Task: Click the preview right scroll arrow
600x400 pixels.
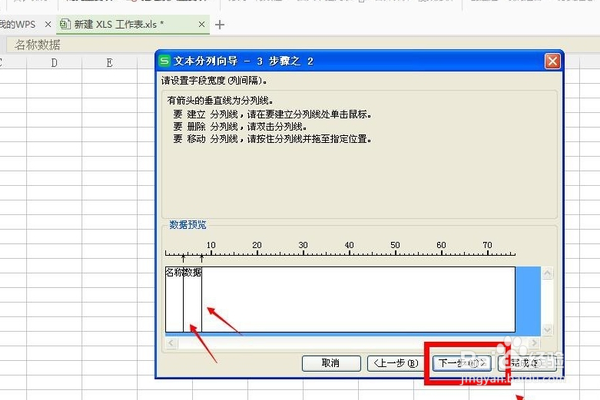Action: (534, 343)
